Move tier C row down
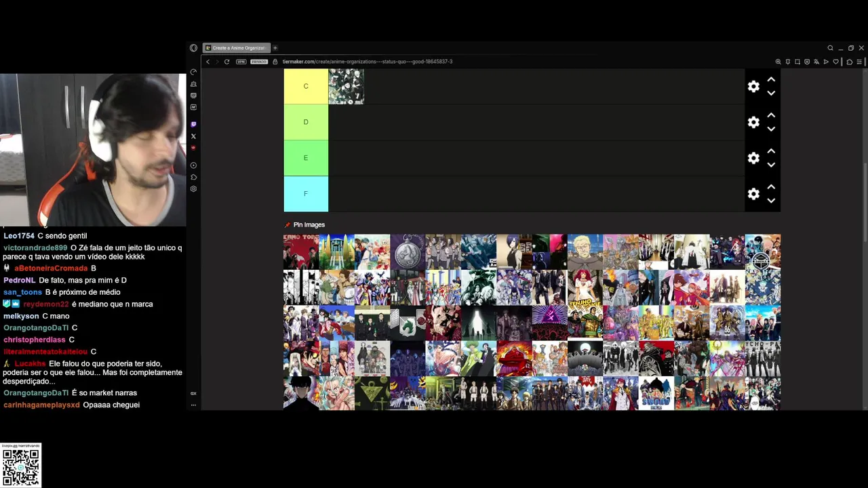The width and height of the screenshot is (868, 488). pyautogui.click(x=771, y=93)
